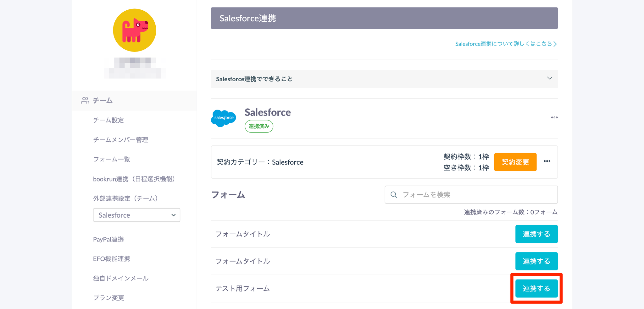The image size is (644, 309).
Task: Click the red dog avatar icon
Action: coord(135,30)
